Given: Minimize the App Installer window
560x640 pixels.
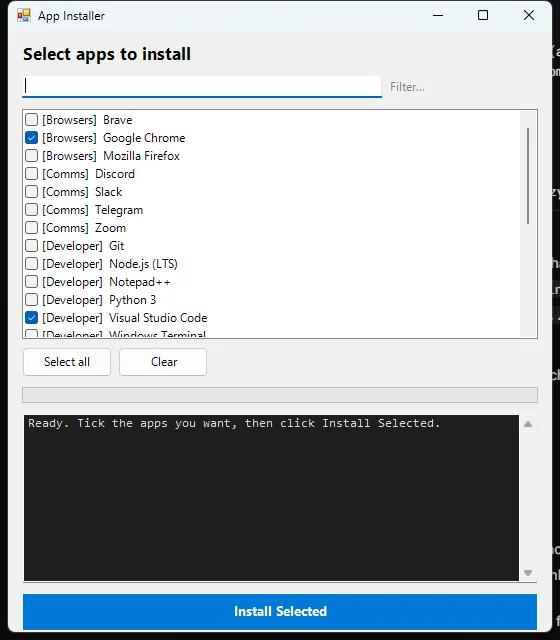Looking at the screenshot, I should pyautogui.click(x=438, y=16).
